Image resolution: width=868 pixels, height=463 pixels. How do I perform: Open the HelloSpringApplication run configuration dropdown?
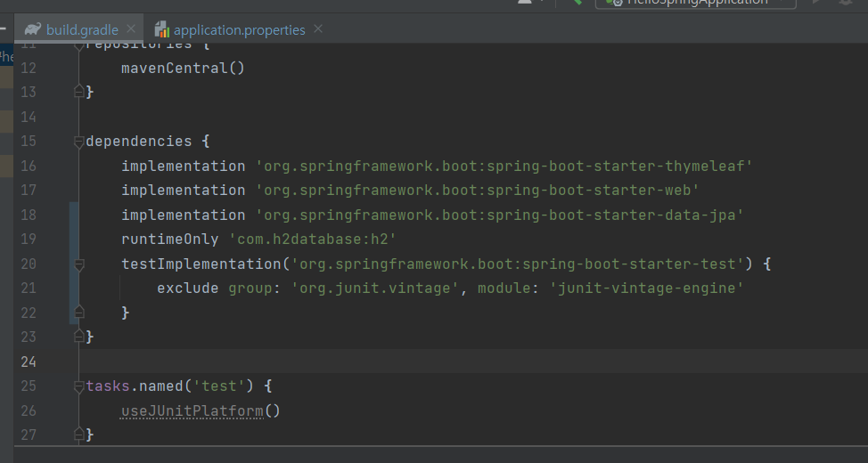click(x=696, y=2)
